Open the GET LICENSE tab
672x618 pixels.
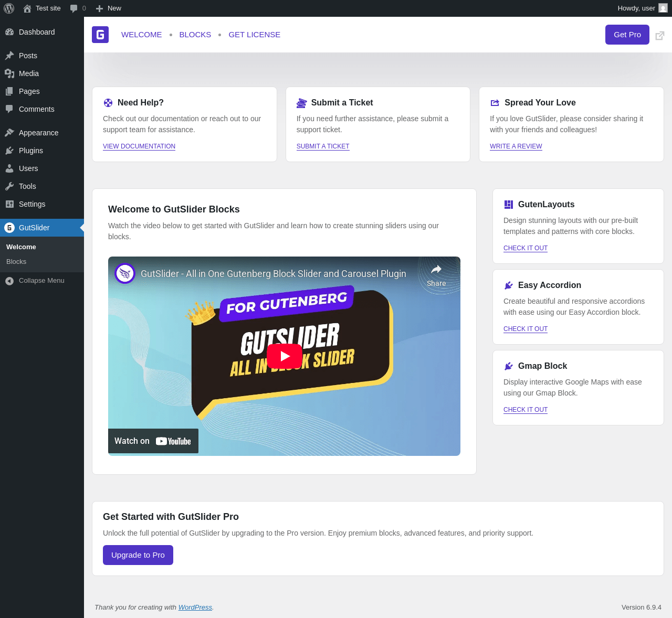[254, 35]
